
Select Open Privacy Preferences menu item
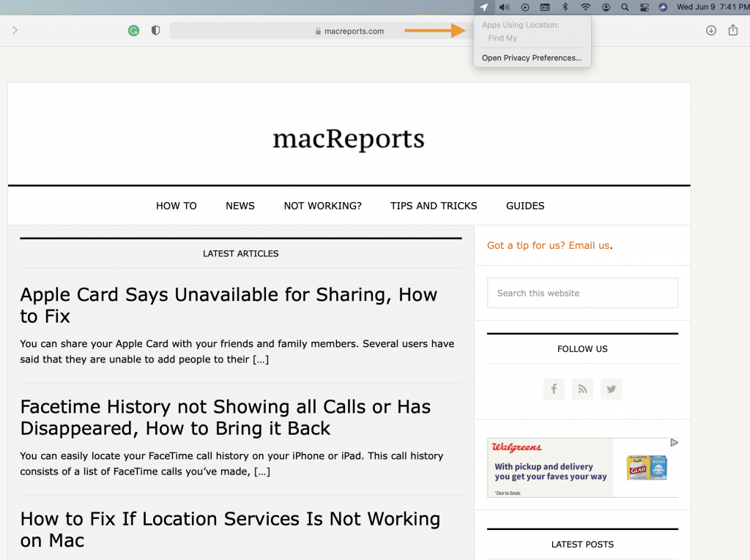(532, 58)
